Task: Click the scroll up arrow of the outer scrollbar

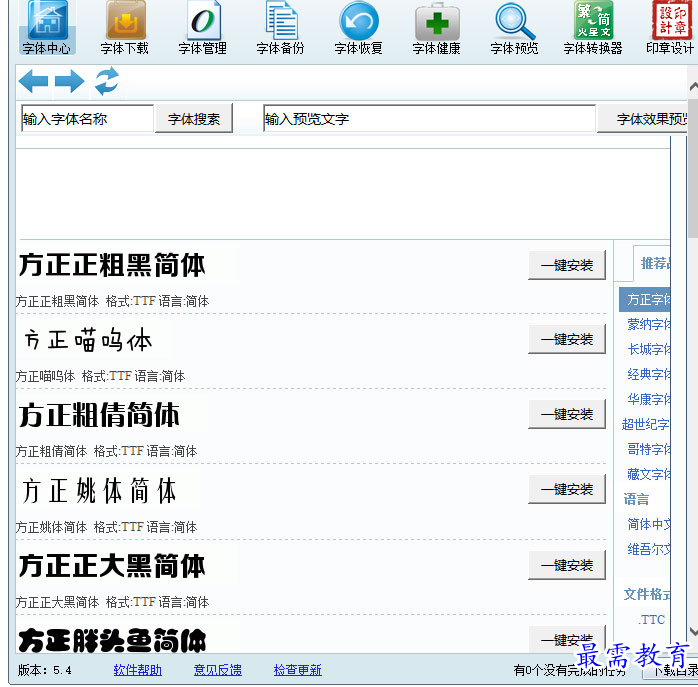Action: coord(693,87)
